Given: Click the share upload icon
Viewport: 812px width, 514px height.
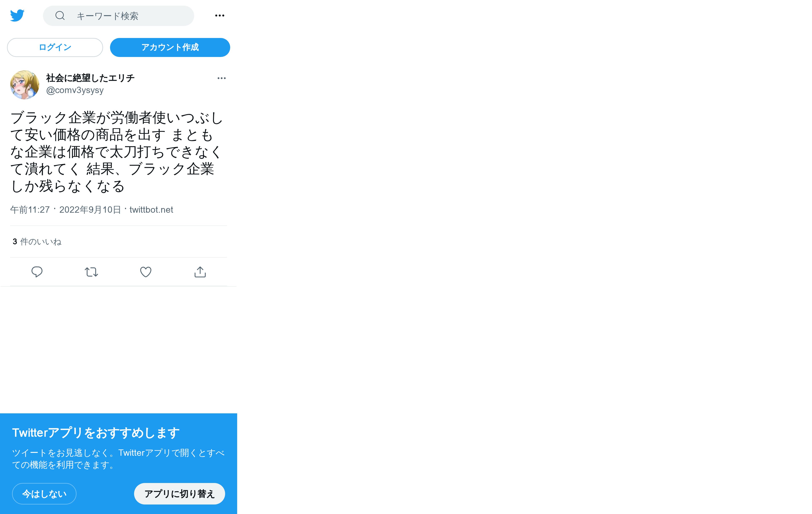Looking at the screenshot, I should pos(200,272).
